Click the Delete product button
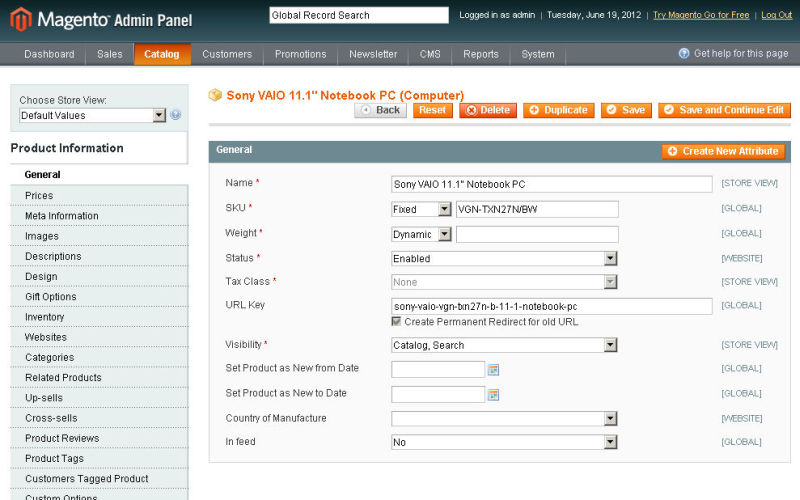 [488, 110]
